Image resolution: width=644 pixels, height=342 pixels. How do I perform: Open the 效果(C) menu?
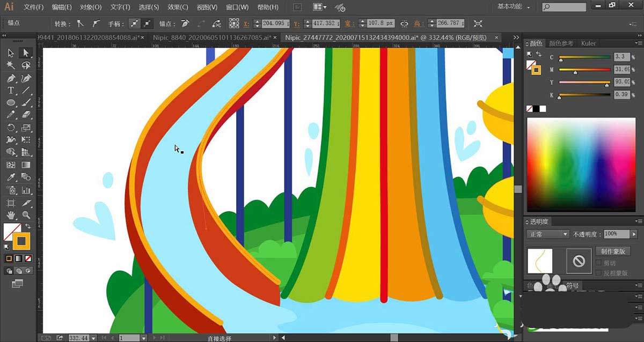(178, 7)
